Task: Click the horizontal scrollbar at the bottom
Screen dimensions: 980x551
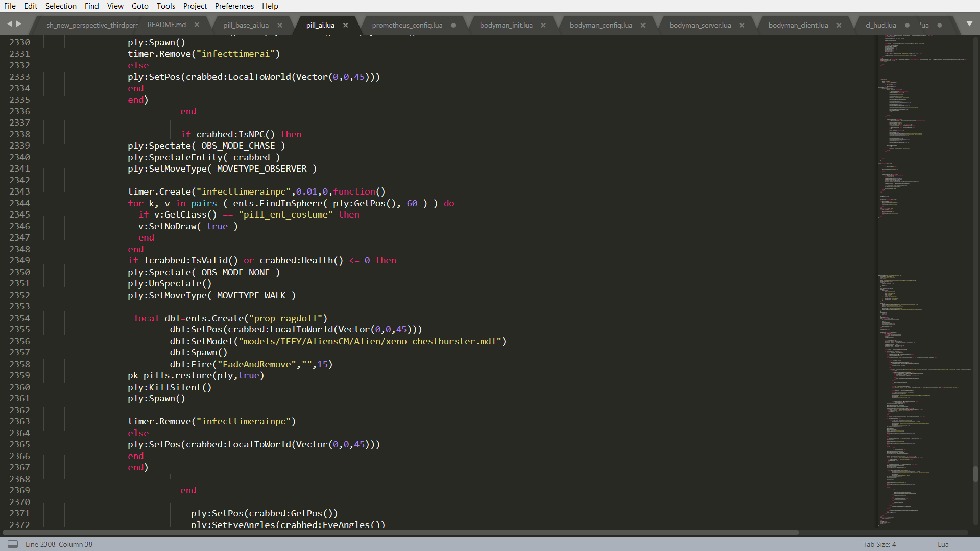Action: pyautogui.click(x=399, y=532)
